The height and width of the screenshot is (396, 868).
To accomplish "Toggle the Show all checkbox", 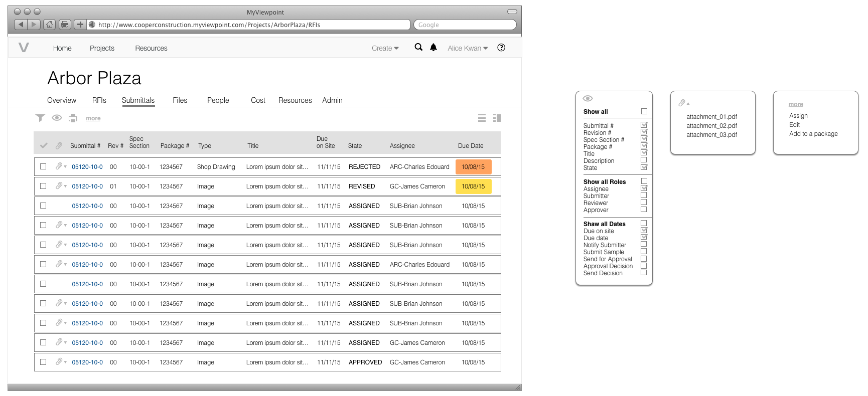I will tap(644, 111).
